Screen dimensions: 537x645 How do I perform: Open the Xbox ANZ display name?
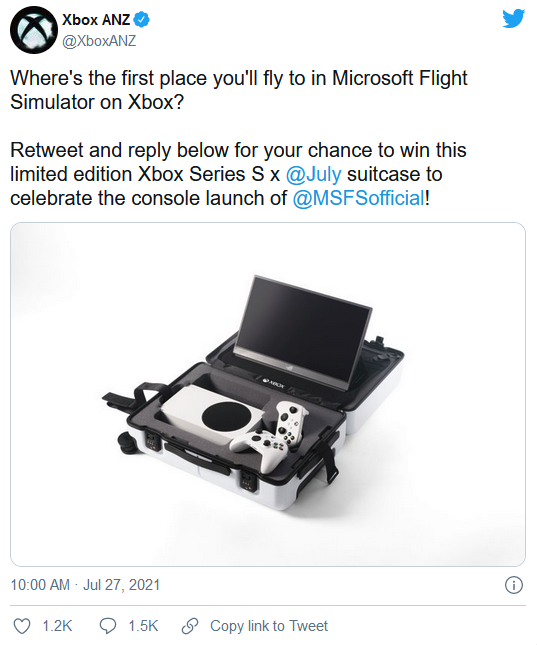[x=96, y=19]
